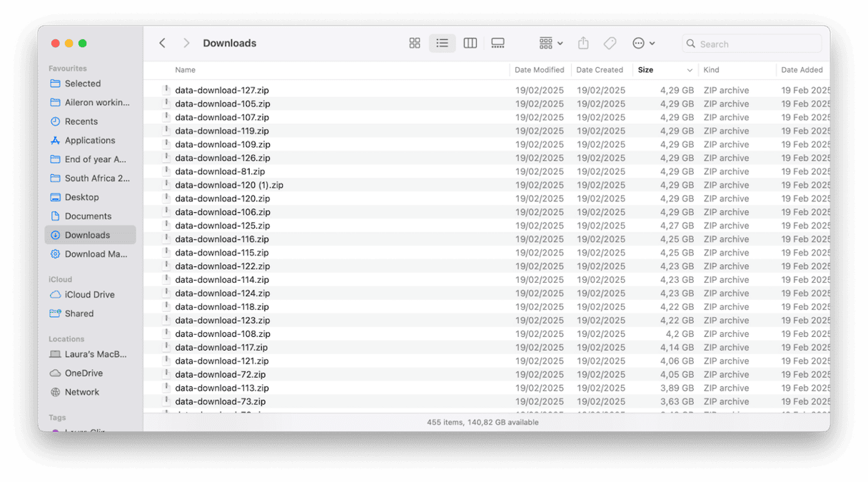Sort by the Name column header
This screenshot has width=868, height=482.
(x=186, y=70)
